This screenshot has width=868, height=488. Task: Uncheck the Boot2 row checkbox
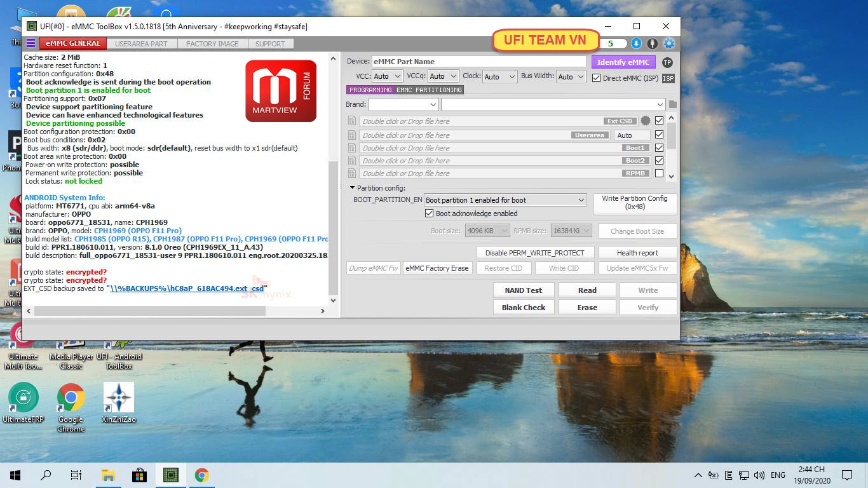point(659,160)
